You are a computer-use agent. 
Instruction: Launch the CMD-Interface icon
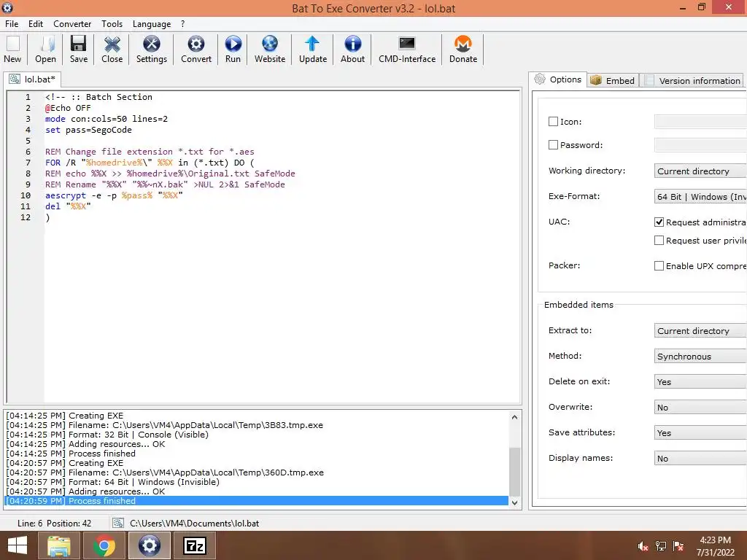point(407,44)
